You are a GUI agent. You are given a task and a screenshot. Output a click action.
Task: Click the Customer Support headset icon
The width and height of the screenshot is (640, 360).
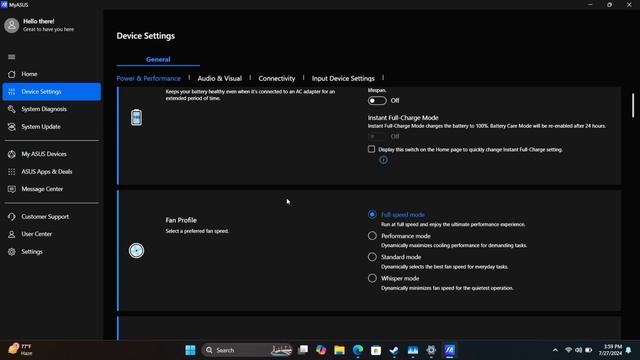pos(11,216)
